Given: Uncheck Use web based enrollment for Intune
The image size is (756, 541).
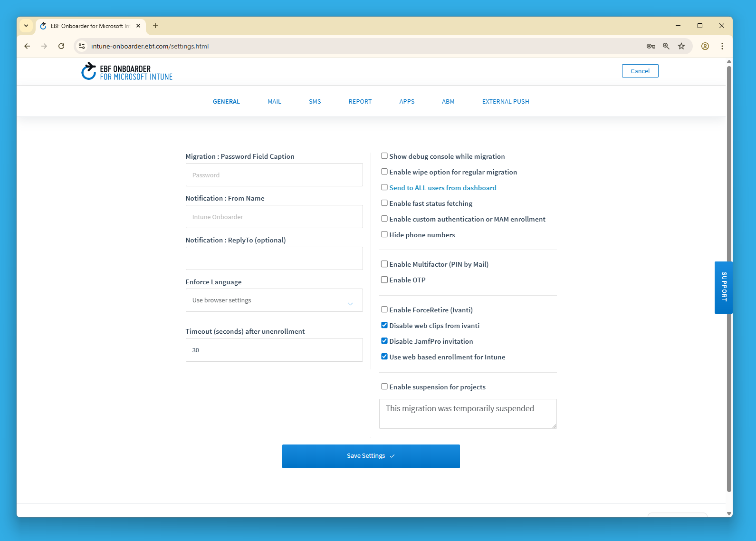Looking at the screenshot, I should (384, 357).
